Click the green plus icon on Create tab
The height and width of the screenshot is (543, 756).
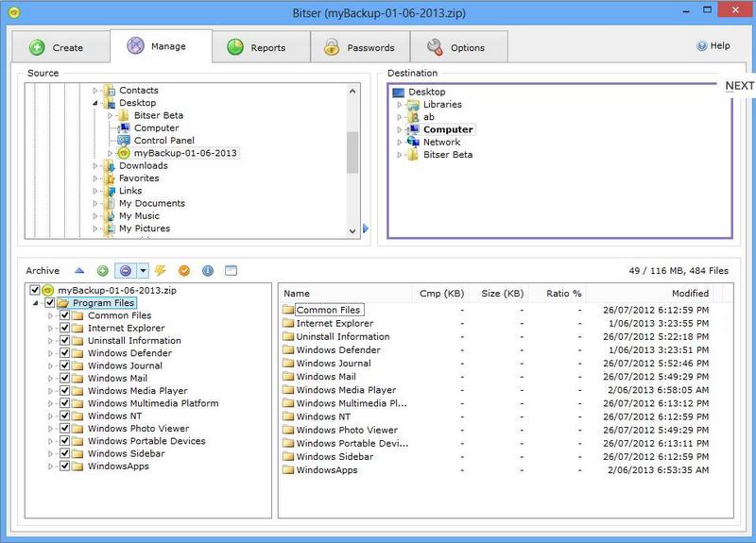(37, 47)
